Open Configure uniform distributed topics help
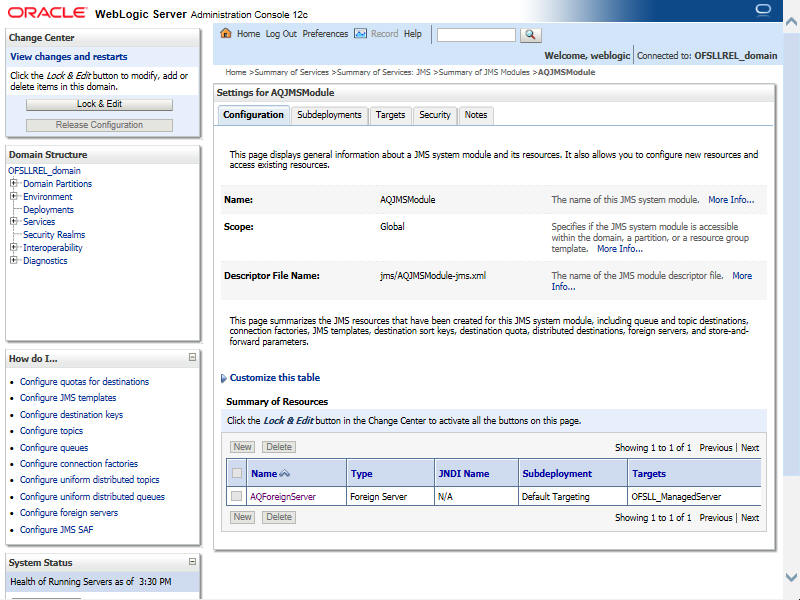This screenshot has width=800, height=600. (x=90, y=480)
